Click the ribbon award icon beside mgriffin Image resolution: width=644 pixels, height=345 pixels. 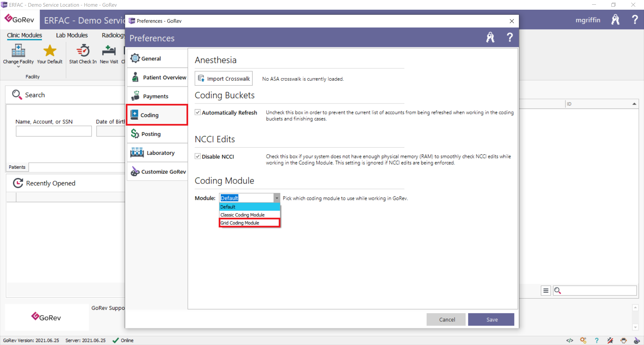[615, 19]
